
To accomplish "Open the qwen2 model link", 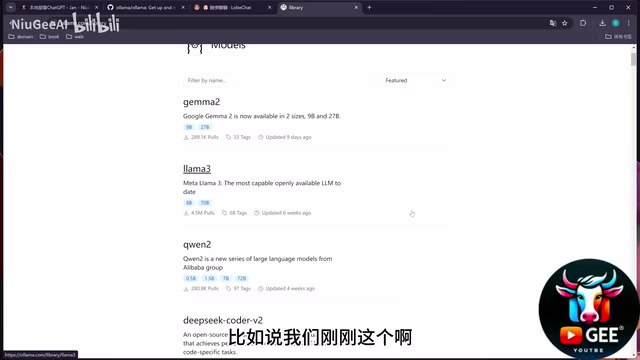I will pos(197,244).
